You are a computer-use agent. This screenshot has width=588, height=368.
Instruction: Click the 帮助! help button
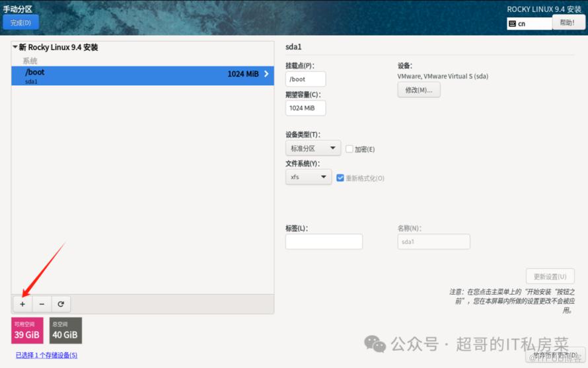point(567,22)
